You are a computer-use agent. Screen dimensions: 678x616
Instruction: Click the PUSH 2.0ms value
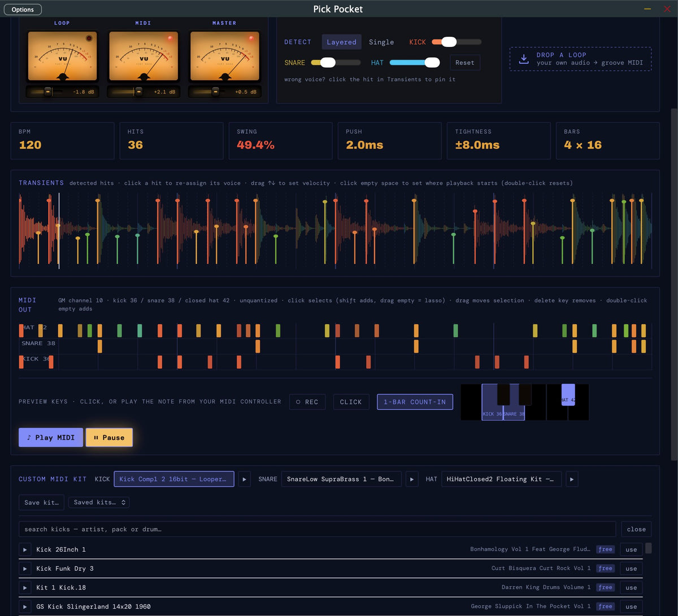pyautogui.click(x=364, y=145)
